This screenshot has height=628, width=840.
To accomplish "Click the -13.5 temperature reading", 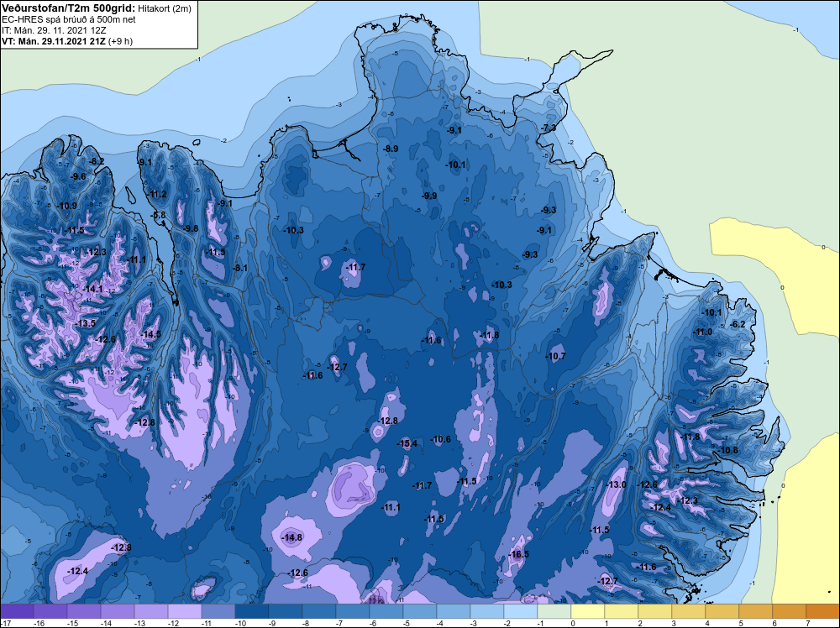I will tap(85, 323).
